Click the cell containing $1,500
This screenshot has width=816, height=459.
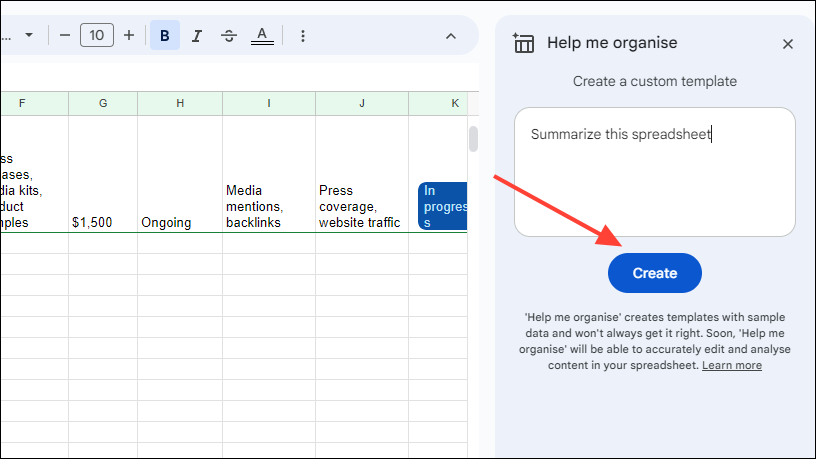click(x=103, y=174)
